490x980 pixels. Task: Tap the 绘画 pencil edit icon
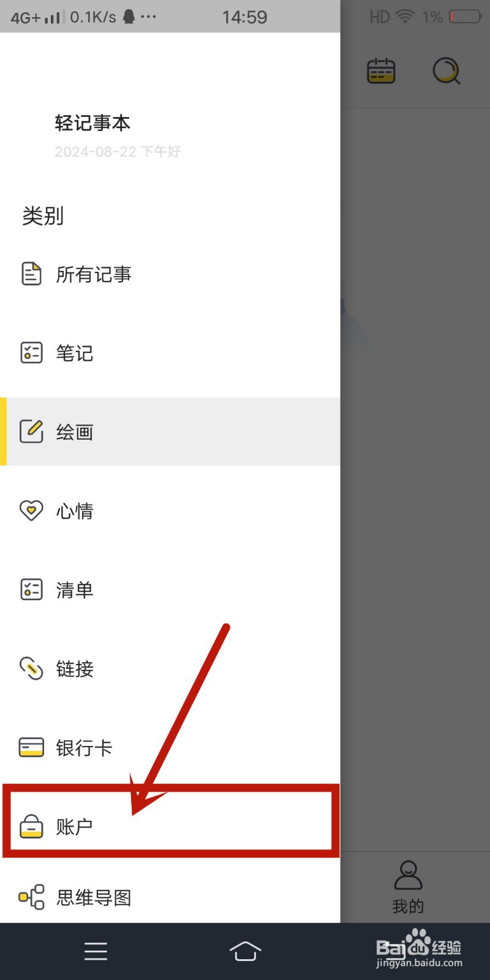(31, 432)
